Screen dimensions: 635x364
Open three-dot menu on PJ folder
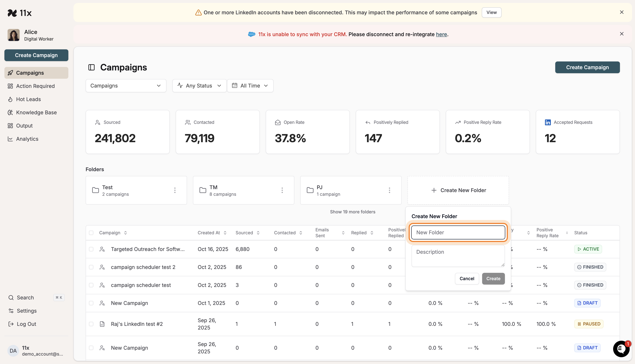tap(389, 190)
